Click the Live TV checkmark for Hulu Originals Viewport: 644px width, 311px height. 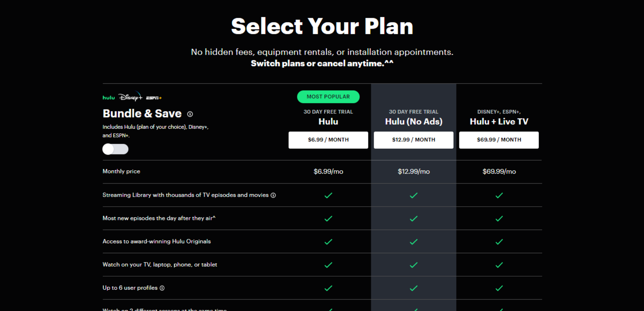coord(499,242)
